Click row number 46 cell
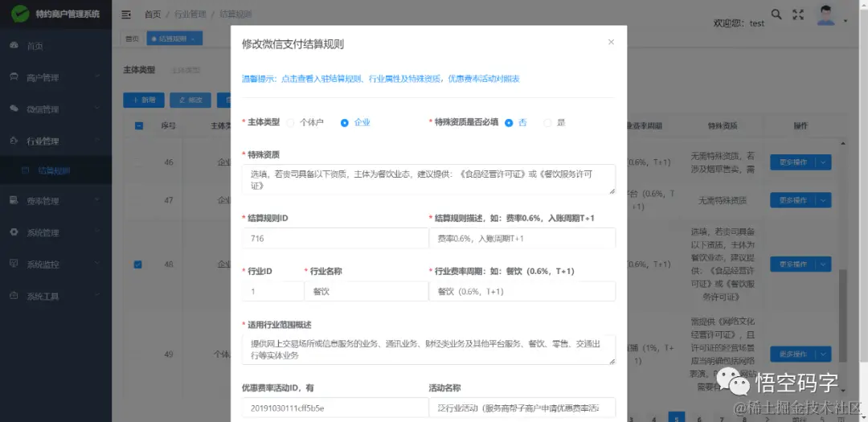 click(x=168, y=162)
